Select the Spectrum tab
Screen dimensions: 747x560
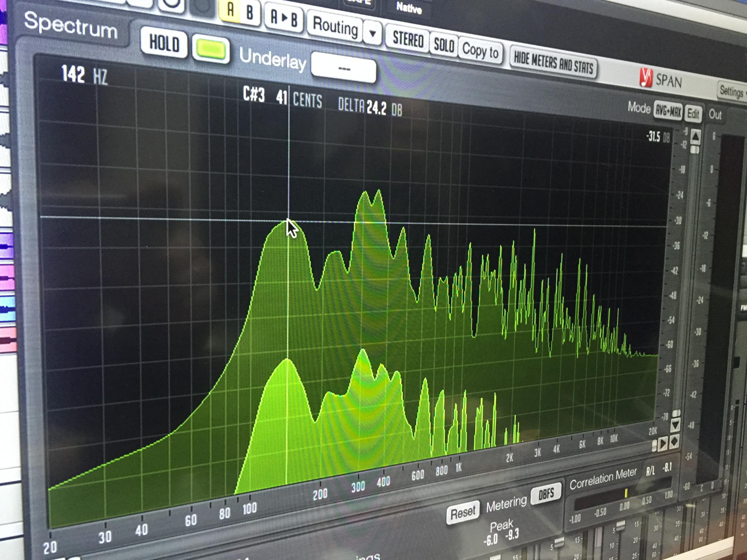[71, 25]
